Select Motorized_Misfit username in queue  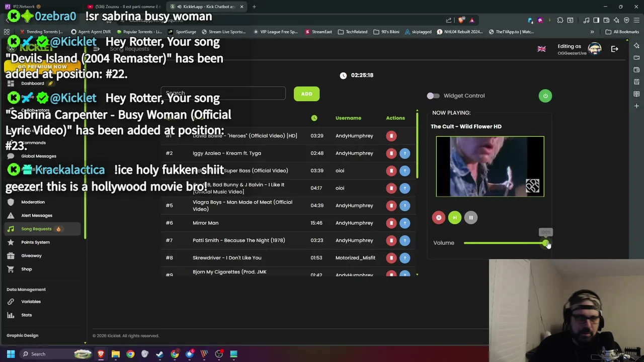(355, 258)
